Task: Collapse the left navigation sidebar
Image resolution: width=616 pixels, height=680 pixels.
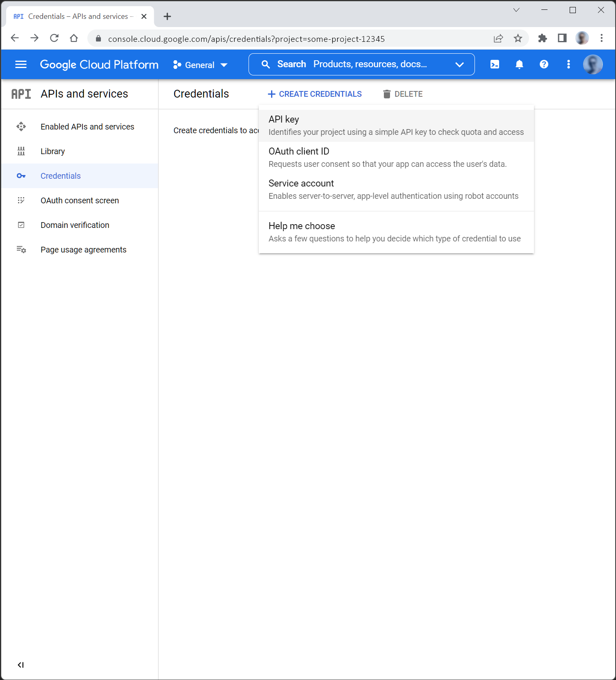Action: click(21, 665)
